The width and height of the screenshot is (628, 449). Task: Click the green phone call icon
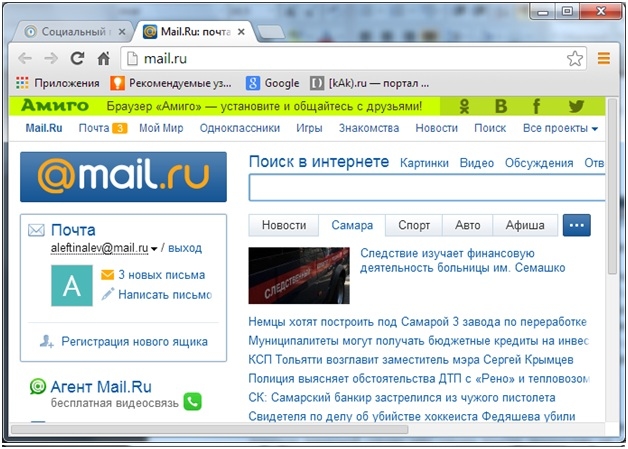[x=193, y=401]
